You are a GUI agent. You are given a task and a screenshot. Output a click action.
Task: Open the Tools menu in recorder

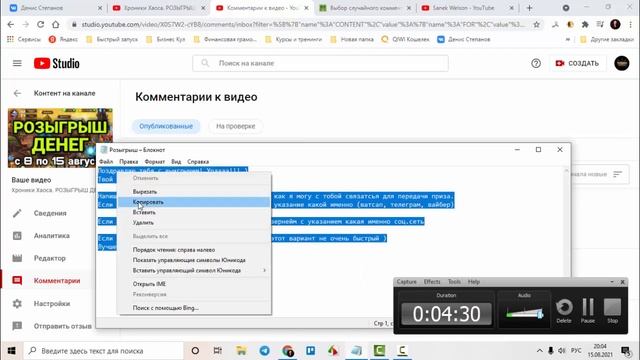coord(454,282)
